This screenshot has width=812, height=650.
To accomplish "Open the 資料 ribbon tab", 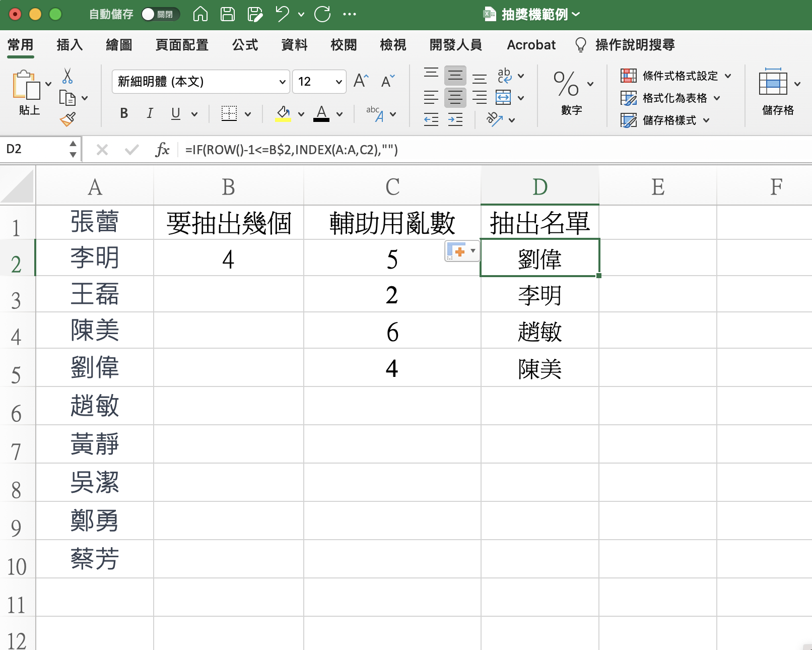I will click(x=294, y=45).
